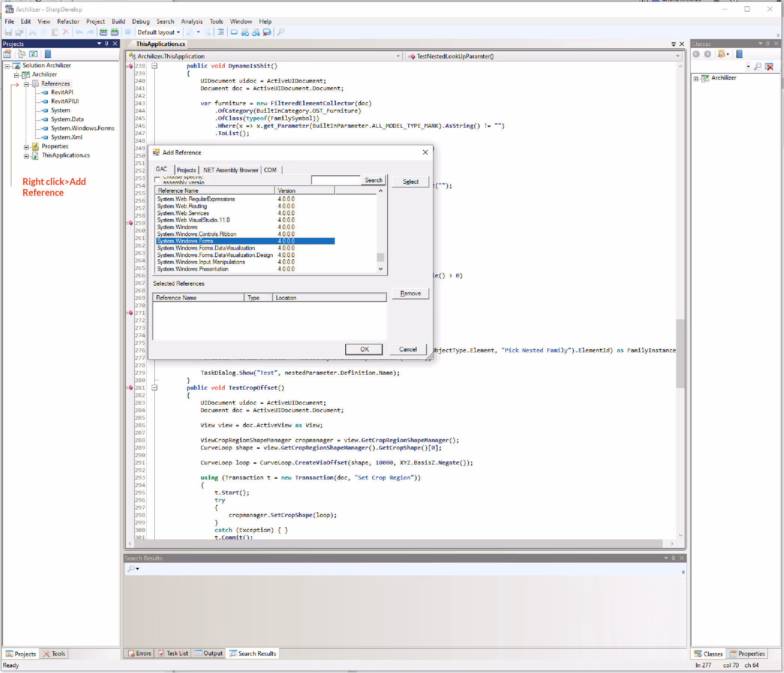Click the Search Results magnifier dropdown icon
This screenshot has width=784, height=673.
coord(133,568)
